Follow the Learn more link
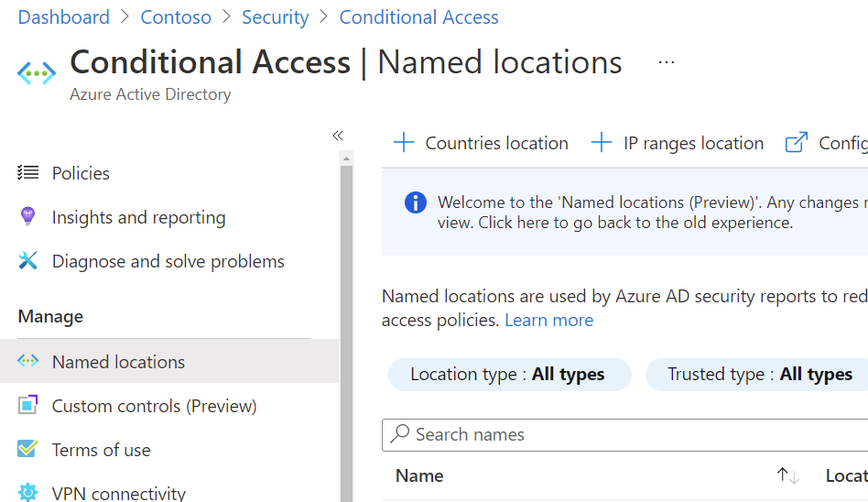Viewport: 868px width, 502px height. pyautogui.click(x=548, y=320)
